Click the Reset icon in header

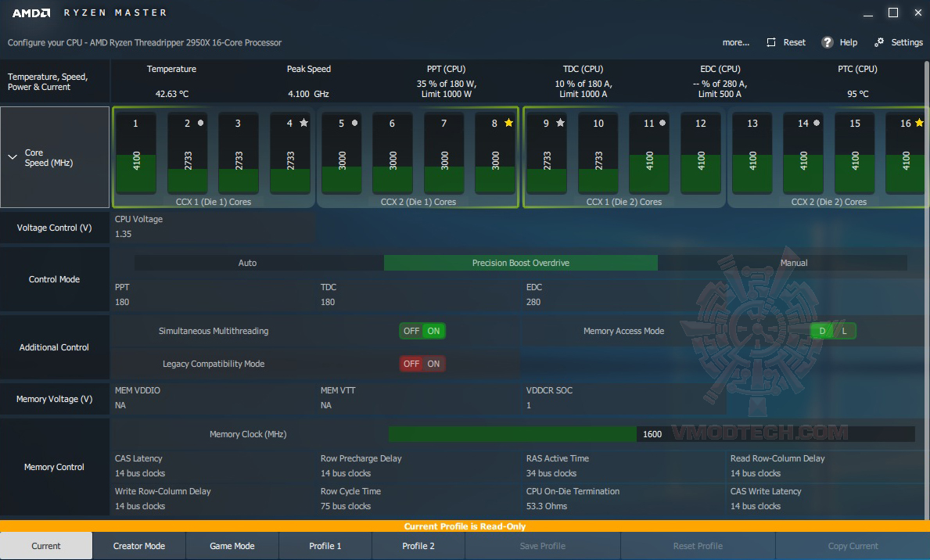point(771,42)
